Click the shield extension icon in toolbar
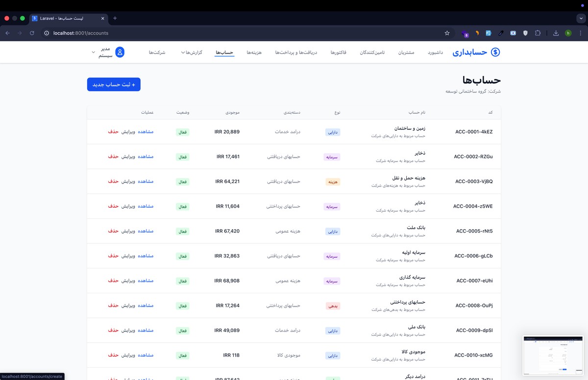 (x=525, y=33)
